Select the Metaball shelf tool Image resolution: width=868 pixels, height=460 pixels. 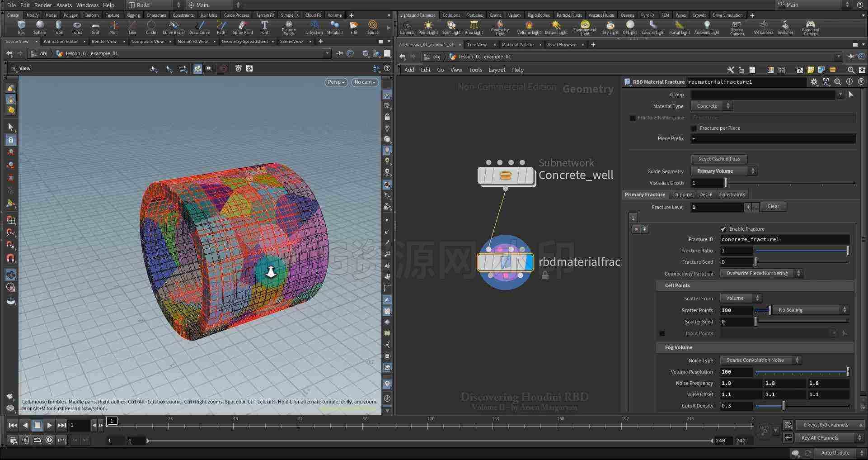[x=335, y=27]
